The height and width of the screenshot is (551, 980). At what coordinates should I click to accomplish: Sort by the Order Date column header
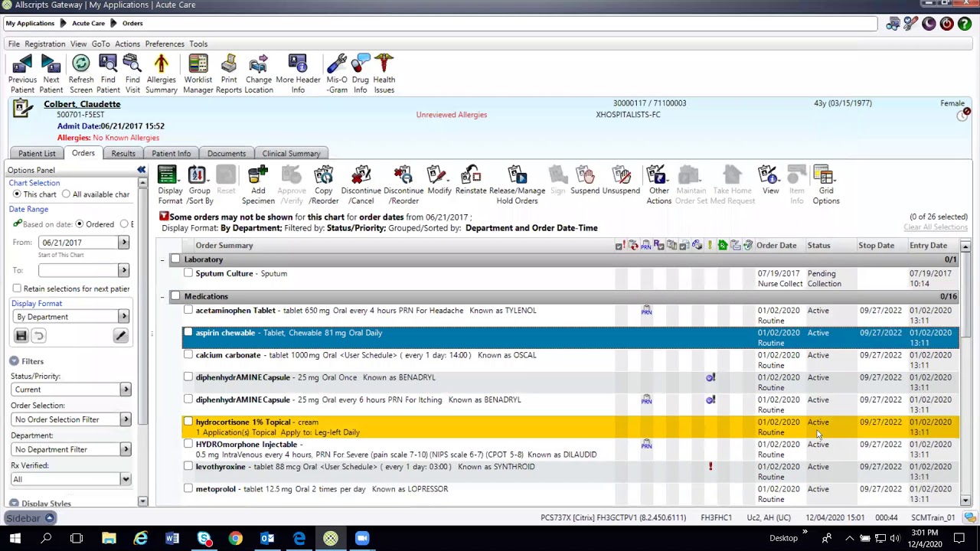coord(776,246)
